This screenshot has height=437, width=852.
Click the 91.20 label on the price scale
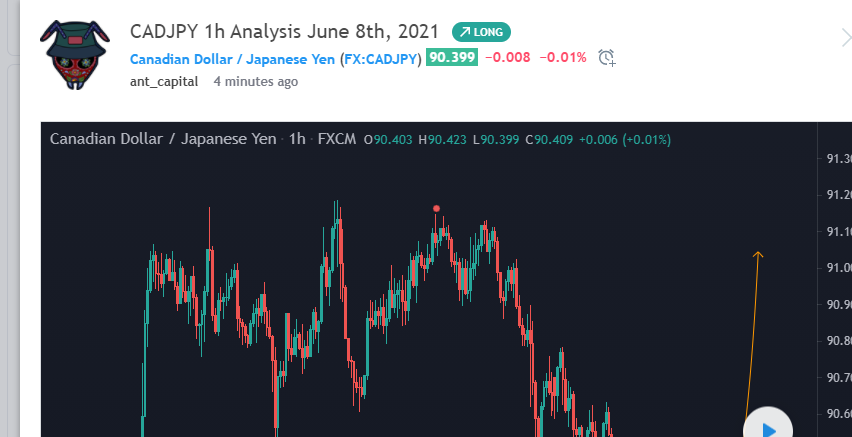point(838,195)
